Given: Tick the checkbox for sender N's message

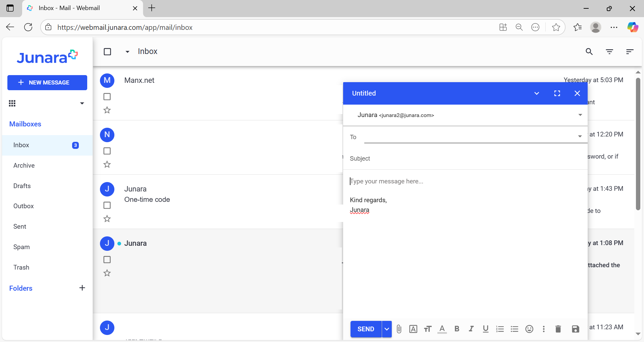Looking at the screenshot, I should coord(107,151).
